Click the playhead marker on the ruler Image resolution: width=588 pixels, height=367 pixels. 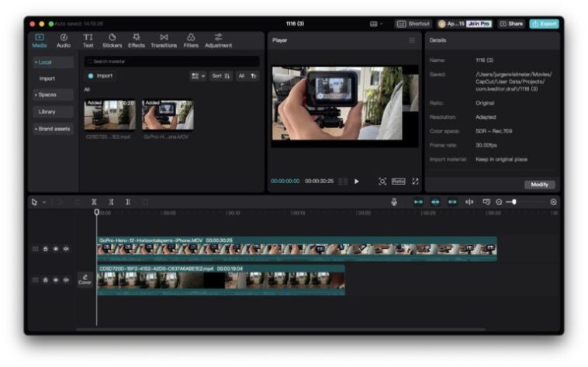point(97,212)
